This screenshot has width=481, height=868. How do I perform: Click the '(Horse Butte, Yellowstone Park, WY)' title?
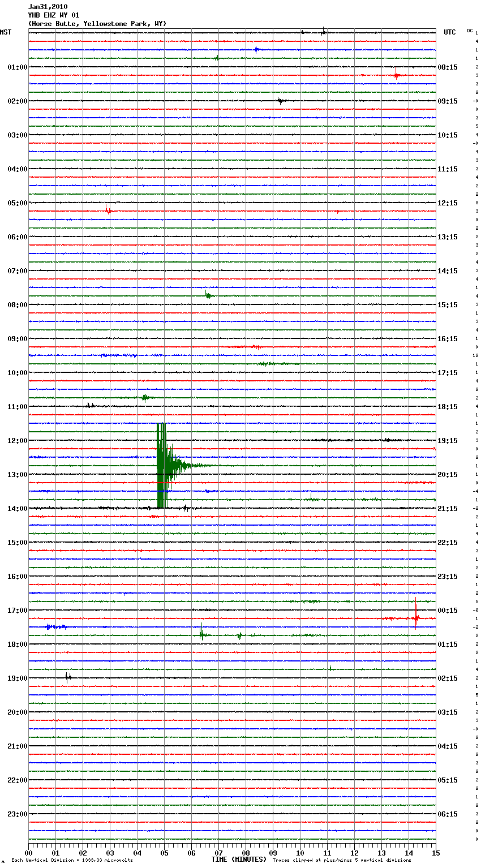[97, 24]
